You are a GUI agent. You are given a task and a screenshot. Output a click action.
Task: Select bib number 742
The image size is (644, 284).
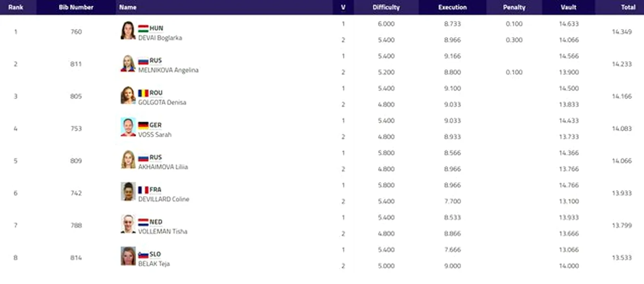pos(76,193)
